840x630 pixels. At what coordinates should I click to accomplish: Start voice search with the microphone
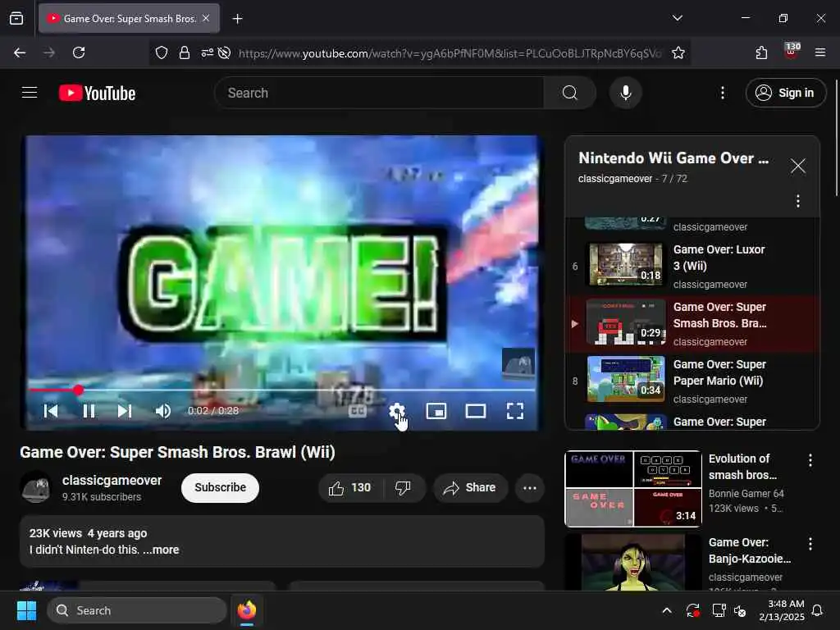pos(625,93)
